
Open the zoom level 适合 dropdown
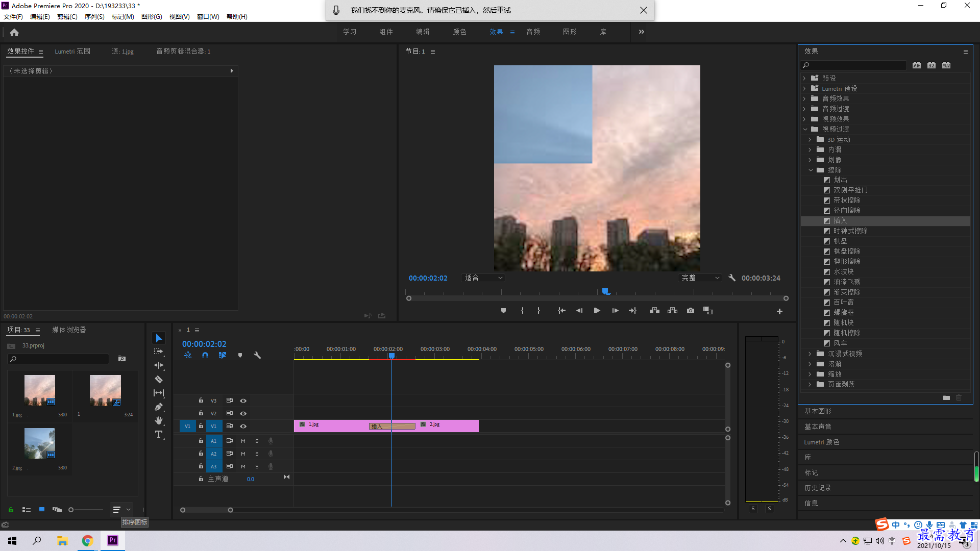[483, 278]
